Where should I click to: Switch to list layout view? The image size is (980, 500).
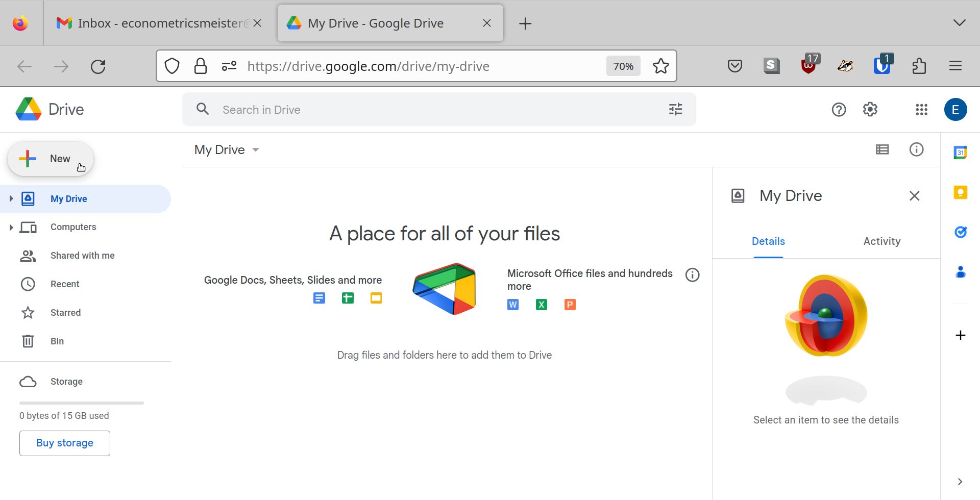point(882,149)
